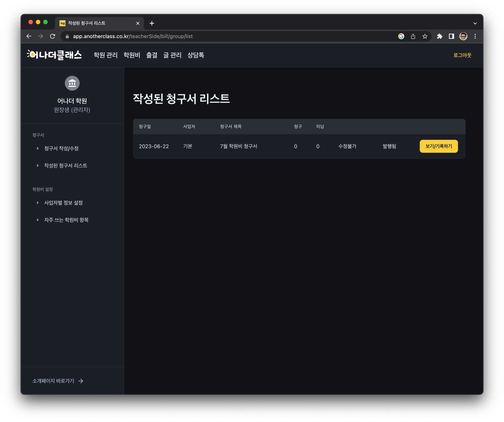504x422 pixels.
Task: Click the 기본 business cell
Action: (x=187, y=146)
